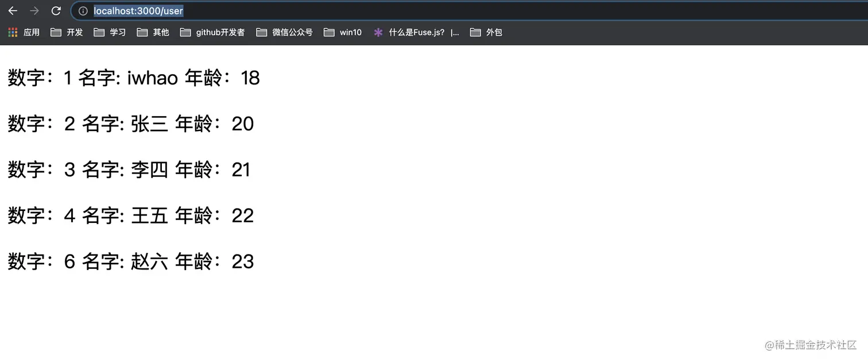Click the forward navigation arrow

[x=34, y=10]
